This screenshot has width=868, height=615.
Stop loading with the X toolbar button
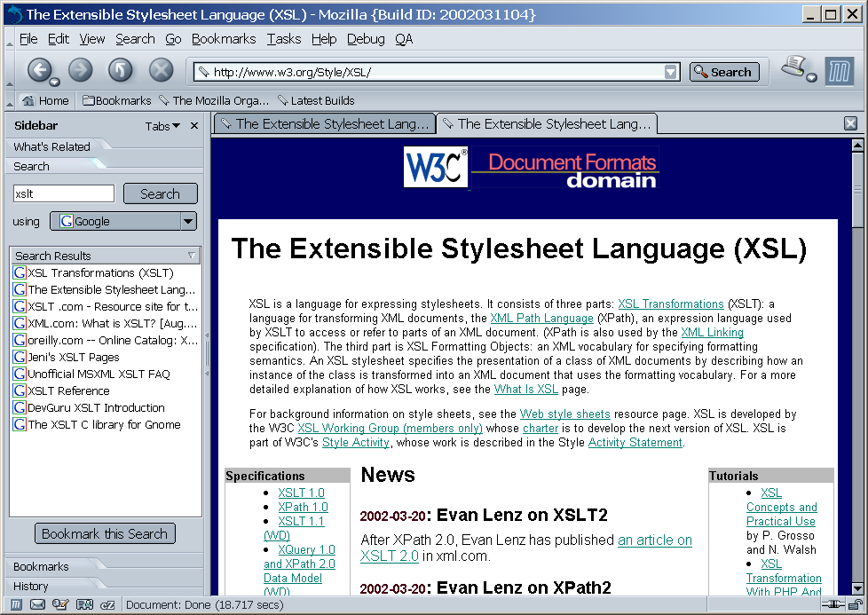(x=162, y=70)
